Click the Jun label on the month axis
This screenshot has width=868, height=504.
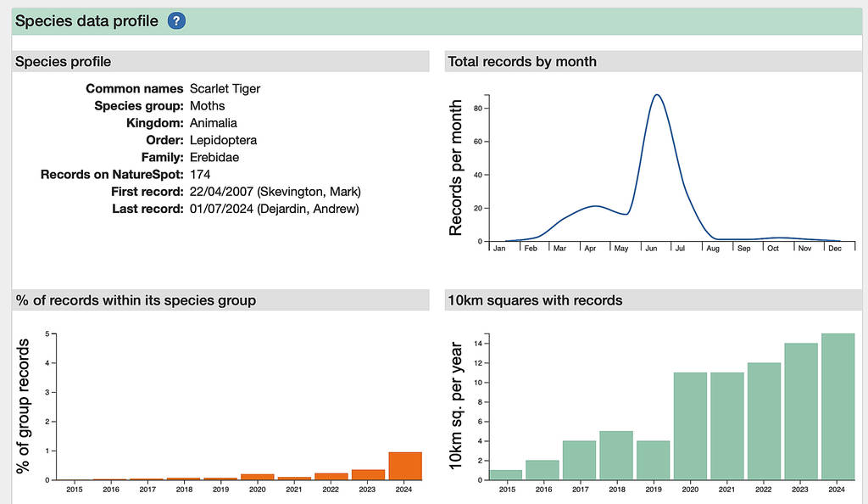(x=652, y=248)
